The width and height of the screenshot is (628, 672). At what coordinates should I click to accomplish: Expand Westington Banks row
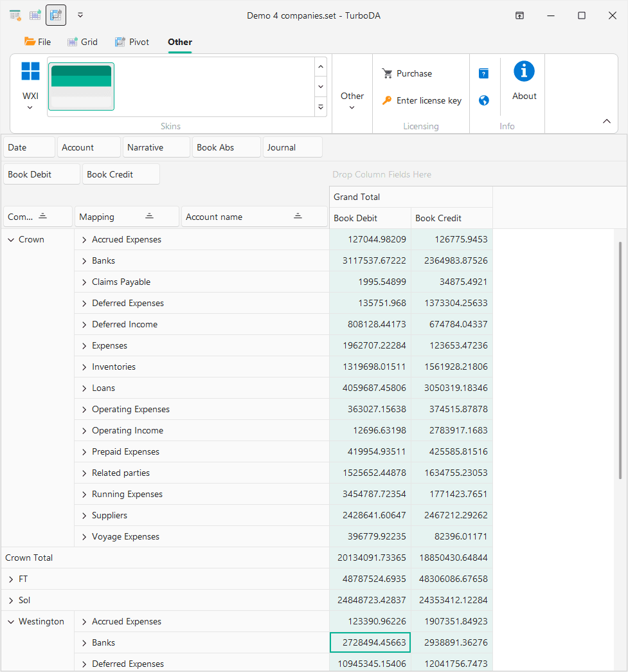coord(84,643)
